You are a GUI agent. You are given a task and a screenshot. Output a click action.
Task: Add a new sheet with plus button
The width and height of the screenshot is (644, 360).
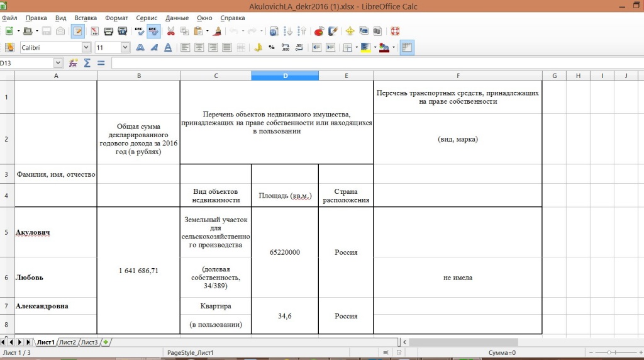click(x=106, y=342)
